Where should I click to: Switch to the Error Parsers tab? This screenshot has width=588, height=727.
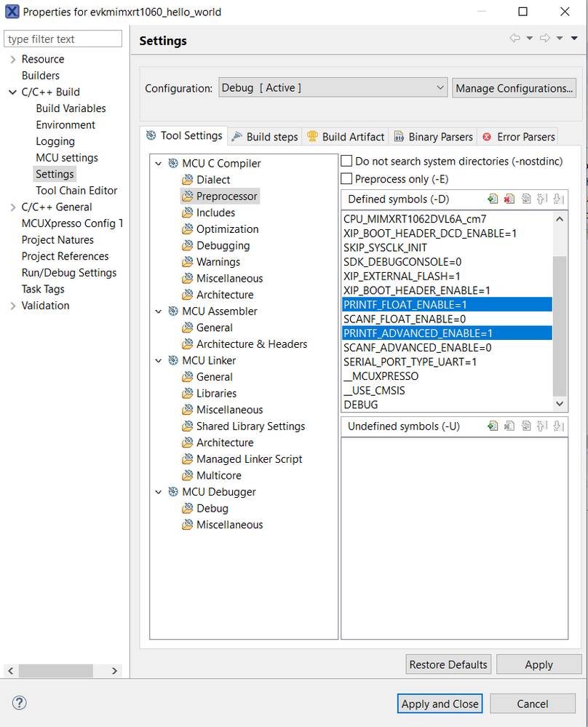(x=518, y=137)
